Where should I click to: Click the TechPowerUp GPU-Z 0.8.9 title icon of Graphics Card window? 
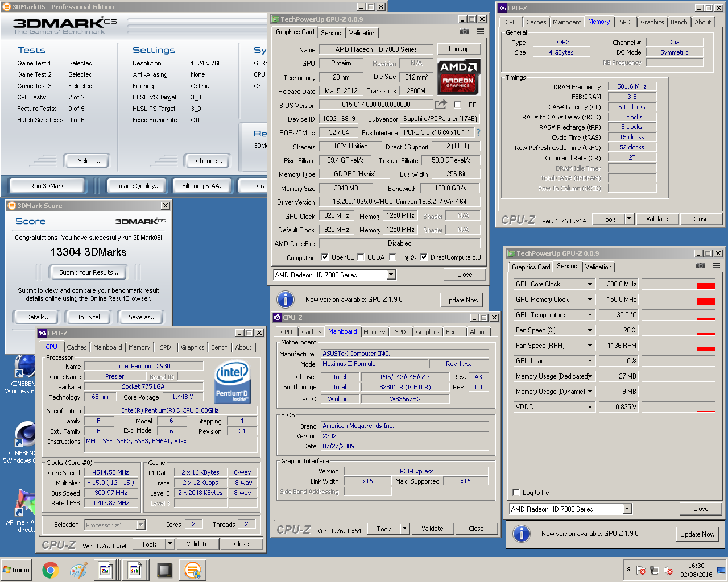(x=275, y=19)
